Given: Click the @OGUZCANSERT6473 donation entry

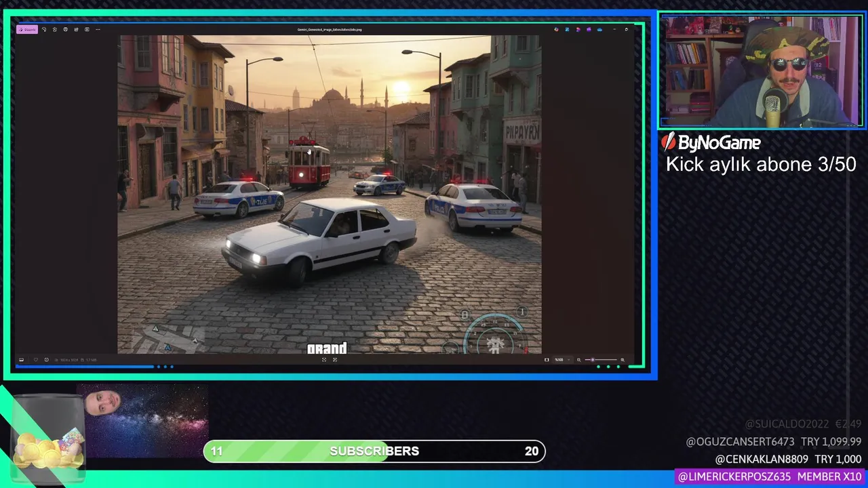Looking at the screenshot, I should 774,442.
